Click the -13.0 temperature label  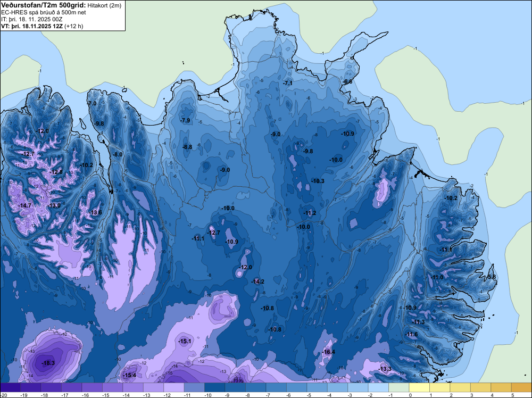click(x=54, y=205)
